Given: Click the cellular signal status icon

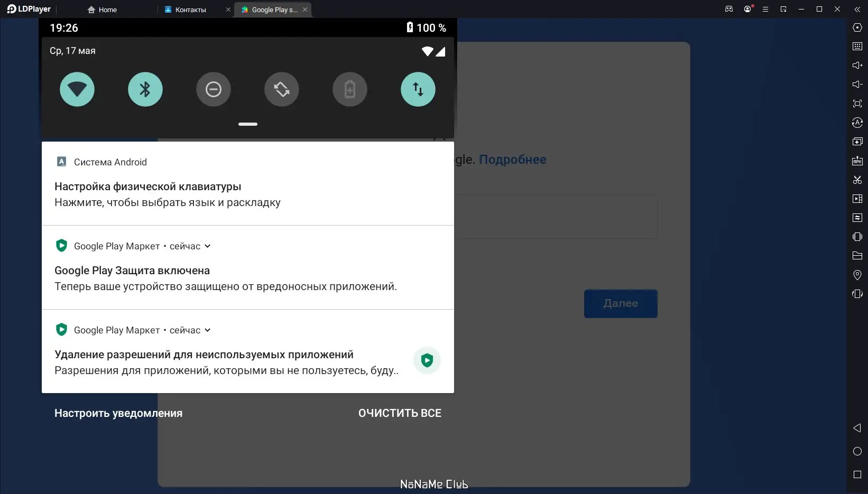Looking at the screenshot, I should 440,51.
